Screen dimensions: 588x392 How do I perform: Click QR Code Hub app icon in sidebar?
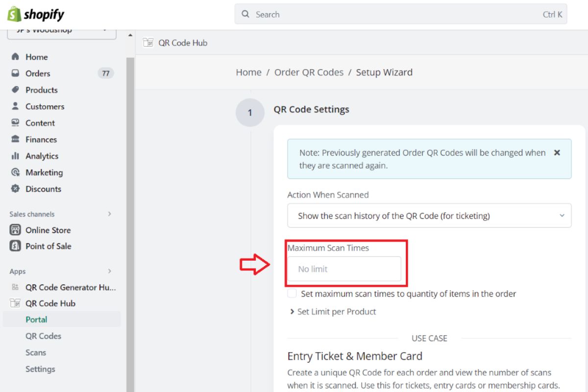[x=15, y=303]
